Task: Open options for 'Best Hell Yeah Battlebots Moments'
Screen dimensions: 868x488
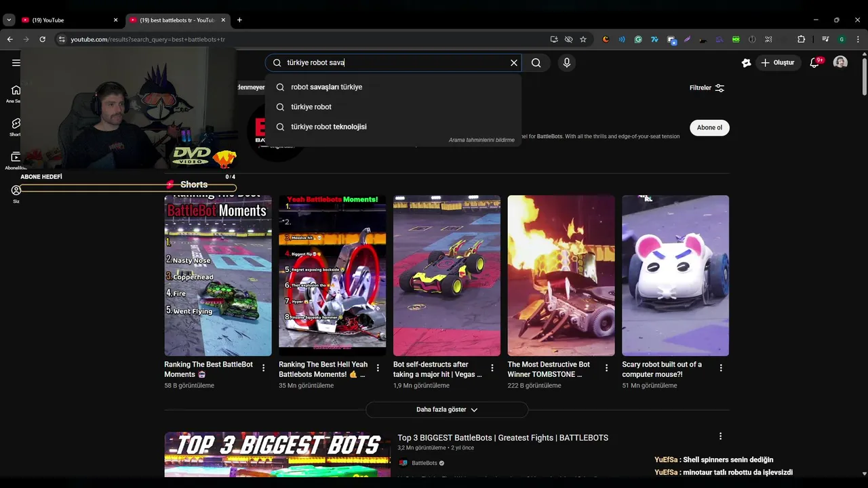Action: point(378,368)
